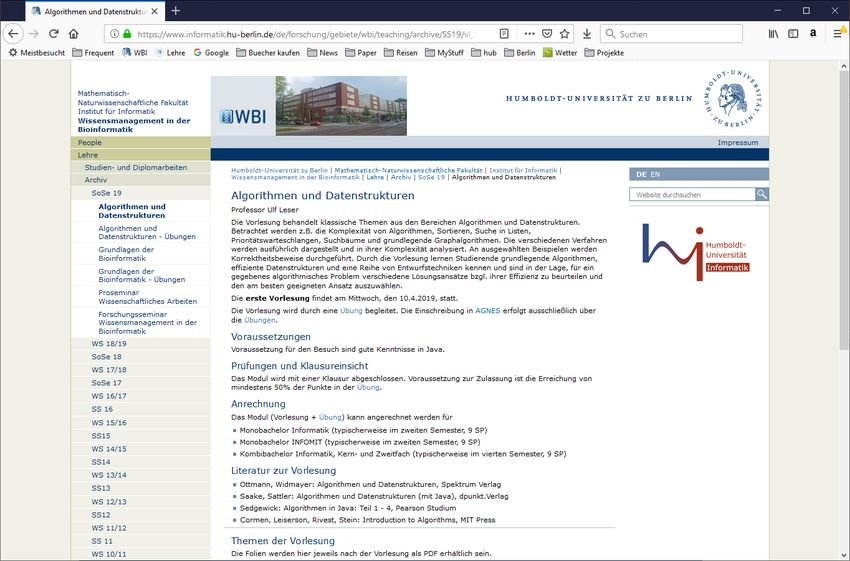Viewport: 850px width, 561px height.
Task: Open page actions three-dots menu
Action: click(x=529, y=34)
